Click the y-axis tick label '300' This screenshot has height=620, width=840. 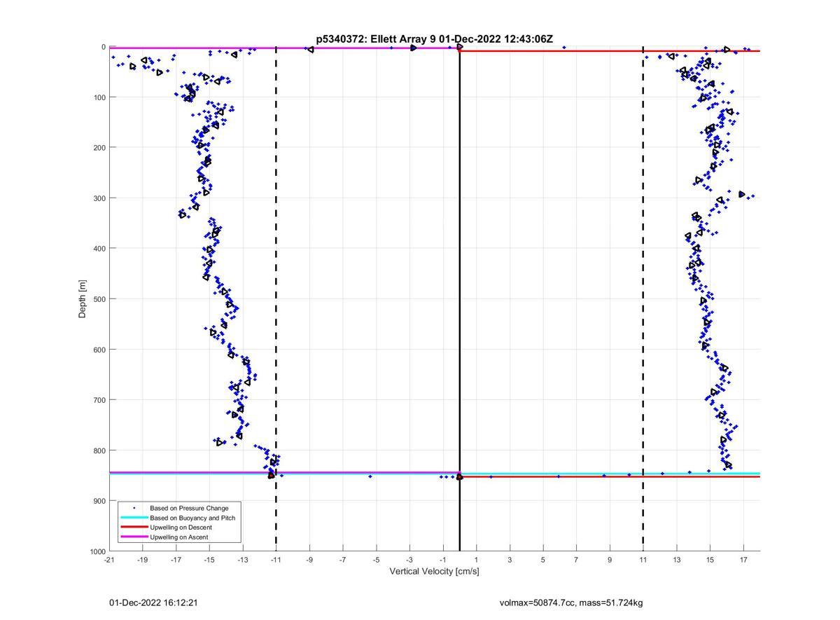pos(99,198)
